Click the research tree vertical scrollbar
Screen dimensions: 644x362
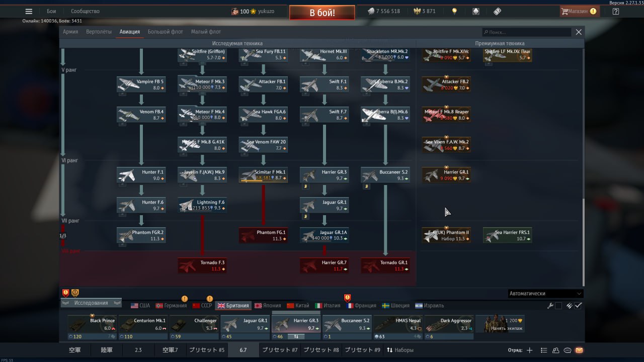pyautogui.click(x=583, y=242)
